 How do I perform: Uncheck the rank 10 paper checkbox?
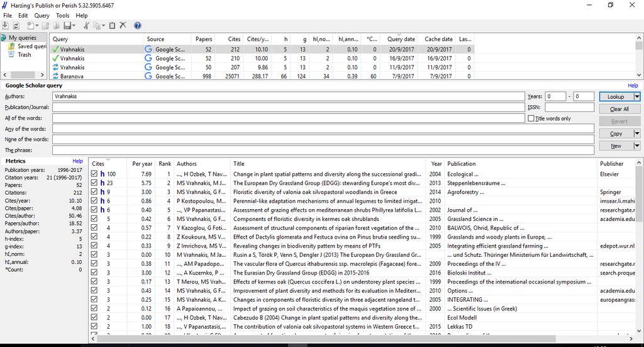(94, 254)
